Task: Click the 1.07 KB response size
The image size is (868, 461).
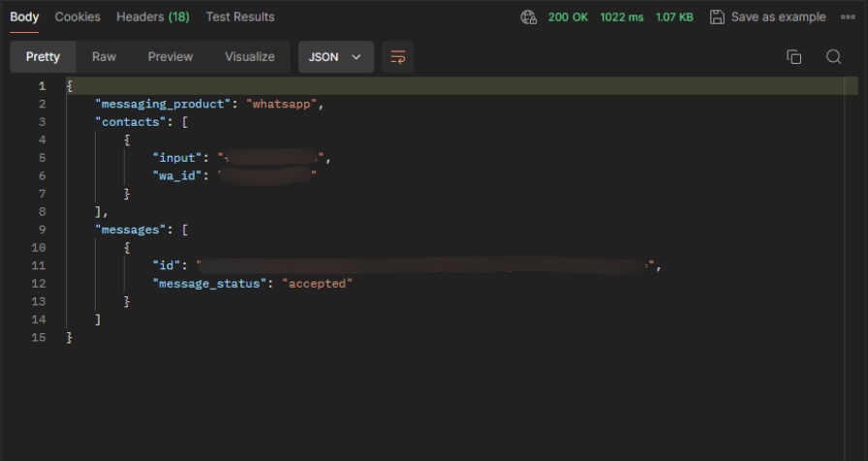Action: (674, 17)
